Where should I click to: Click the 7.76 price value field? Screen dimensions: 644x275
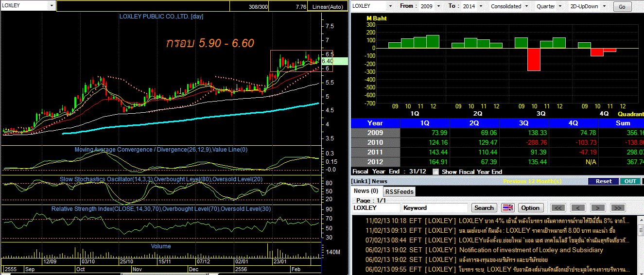click(x=289, y=7)
